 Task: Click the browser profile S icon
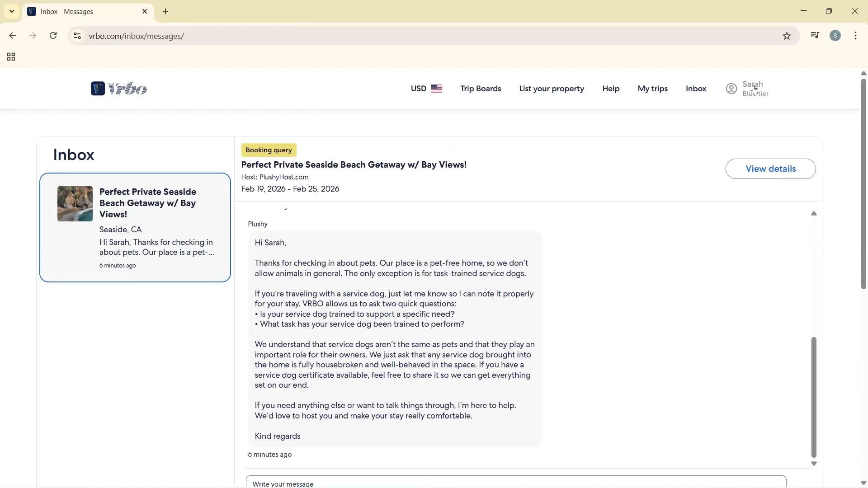835,36
